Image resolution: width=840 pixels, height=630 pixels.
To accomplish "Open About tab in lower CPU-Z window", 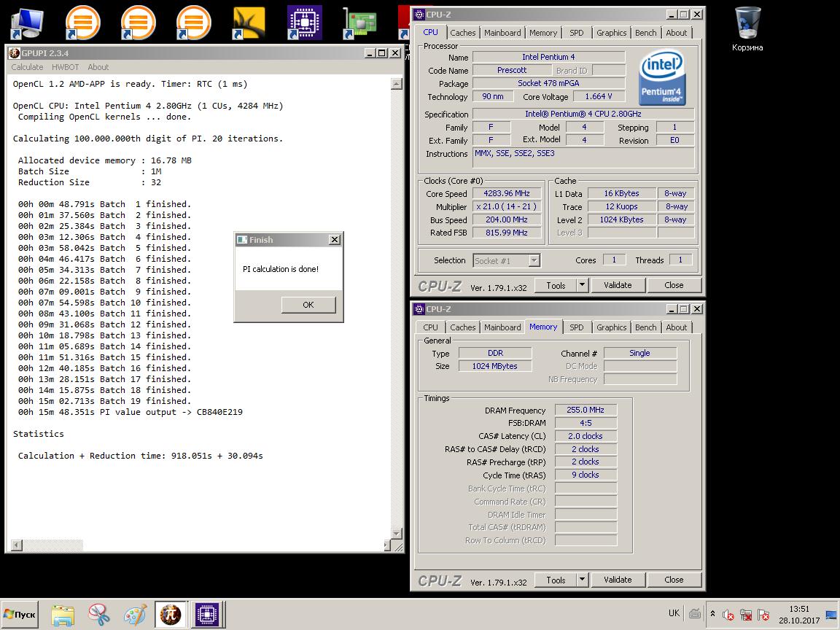I will (677, 327).
